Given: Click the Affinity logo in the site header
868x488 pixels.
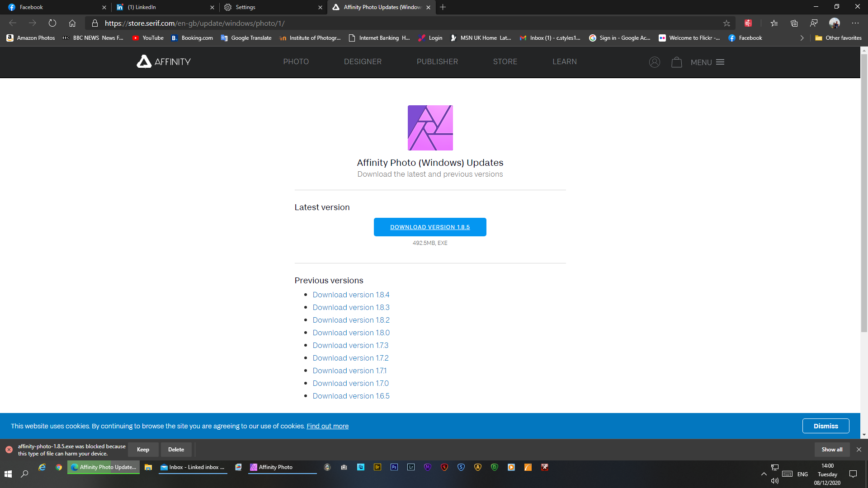Looking at the screenshot, I should (164, 61).
